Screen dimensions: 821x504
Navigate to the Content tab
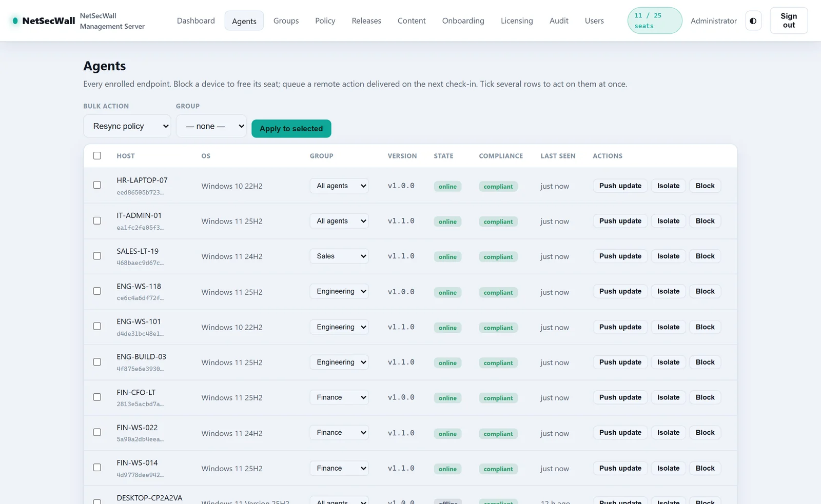click(412, 21)
